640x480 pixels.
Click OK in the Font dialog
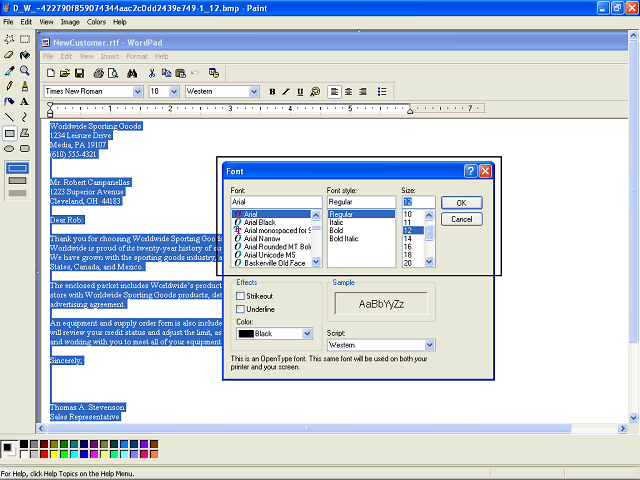[462, 203]
